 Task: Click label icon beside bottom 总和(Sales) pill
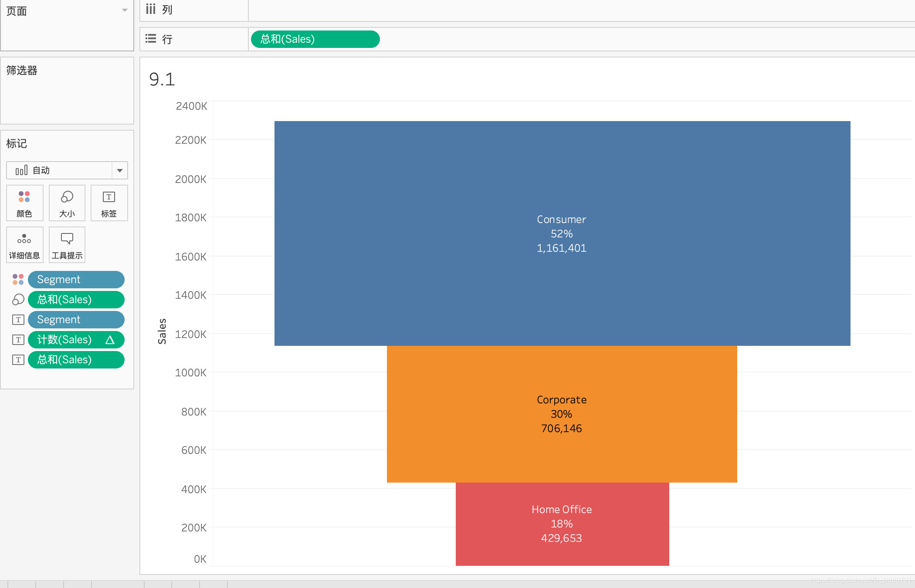coord(18,360)
